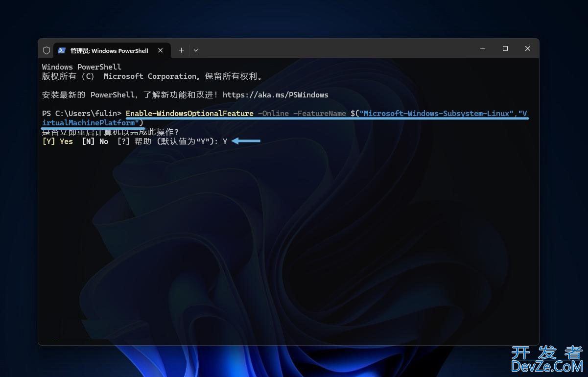Click the 是否立即重启计算机 prompt line
Viewport: 588px width, 377px height.
[111, 132]
